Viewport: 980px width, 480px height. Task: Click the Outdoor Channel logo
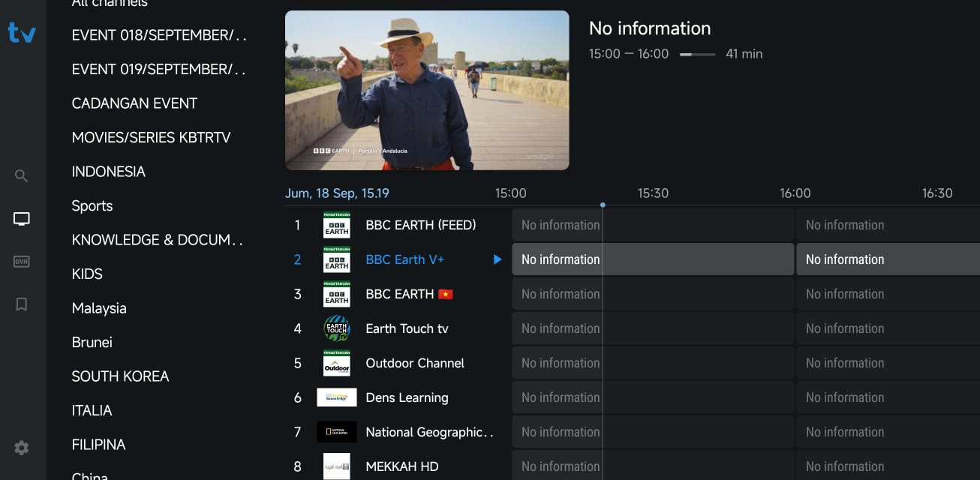click(x=337, y=363)
